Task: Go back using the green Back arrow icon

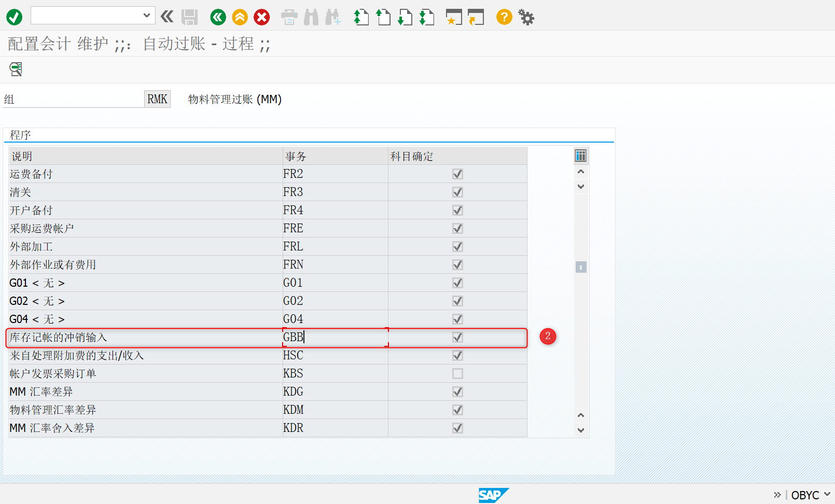Action: click(217, 17)
